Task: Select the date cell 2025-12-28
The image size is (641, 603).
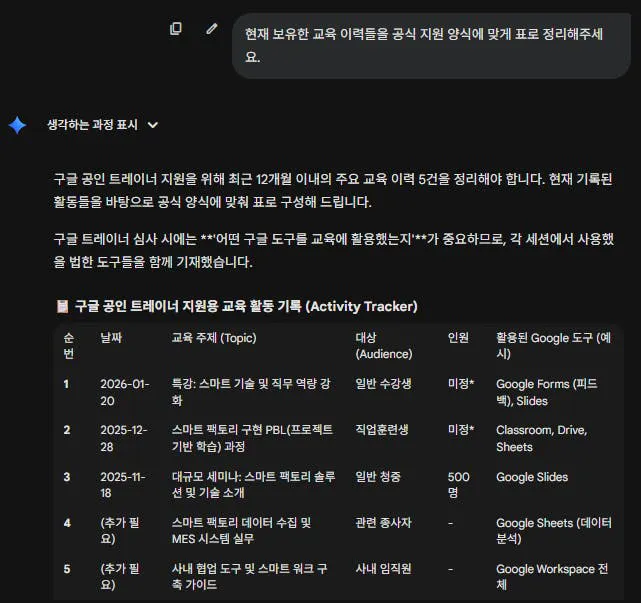Action: pos(124,438)
